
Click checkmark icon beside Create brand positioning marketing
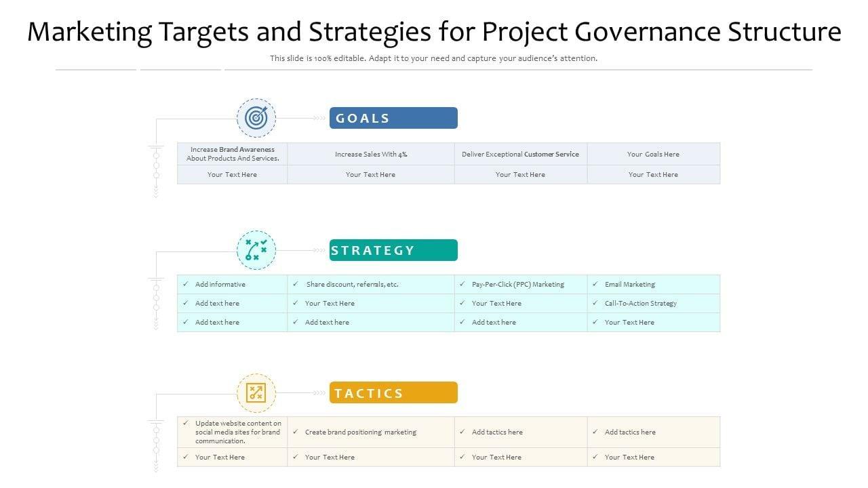[x=296, y=432]
